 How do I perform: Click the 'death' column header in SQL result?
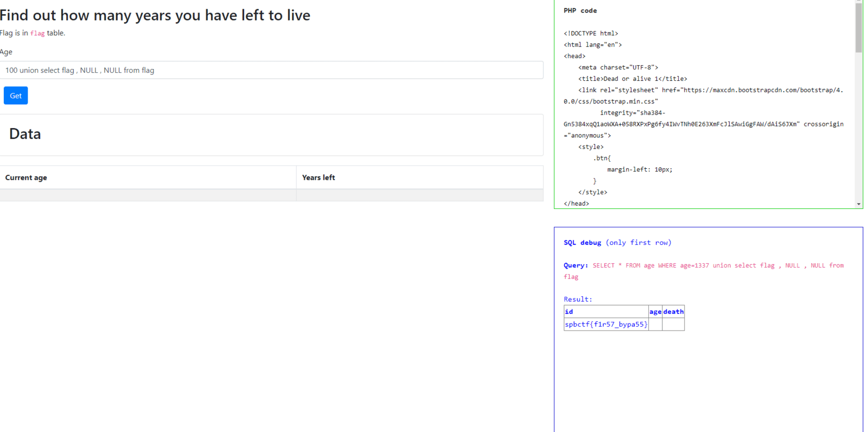pyautogui.click(x=673, y=312)
